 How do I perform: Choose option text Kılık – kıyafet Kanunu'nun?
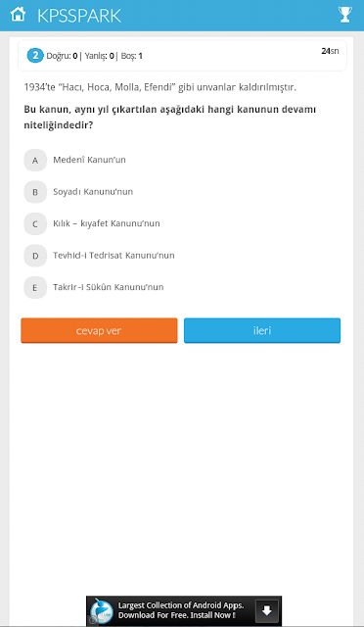[107, 223]
